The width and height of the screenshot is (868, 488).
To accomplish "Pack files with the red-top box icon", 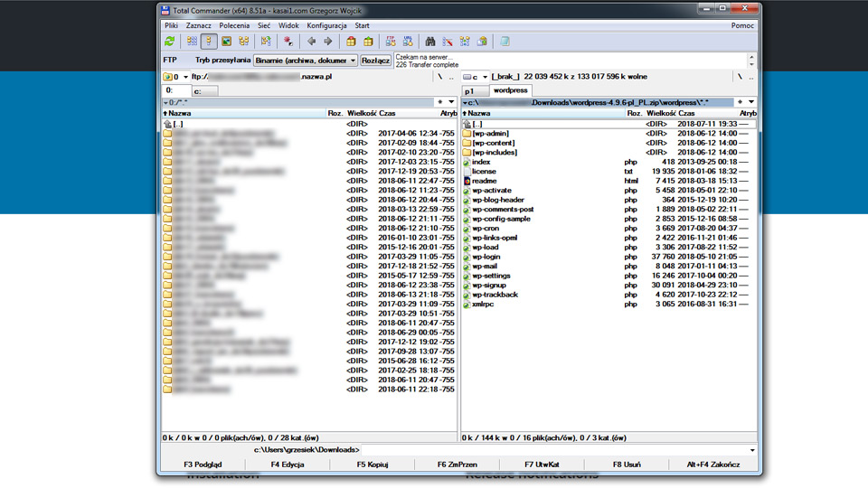I will point(351,42).
